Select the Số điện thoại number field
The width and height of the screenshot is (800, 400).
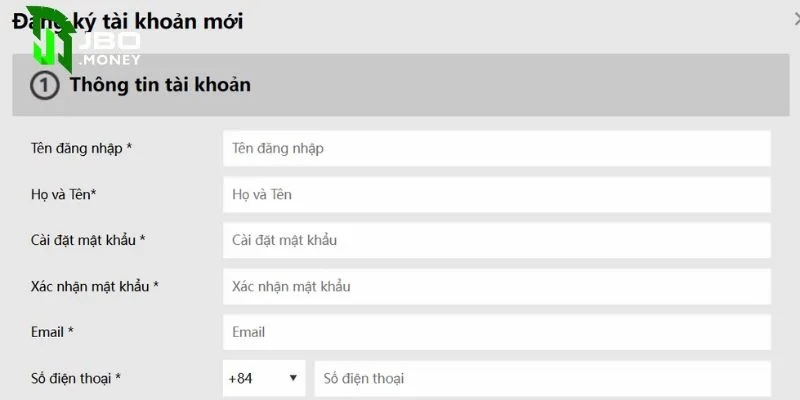tap(542, 379)
